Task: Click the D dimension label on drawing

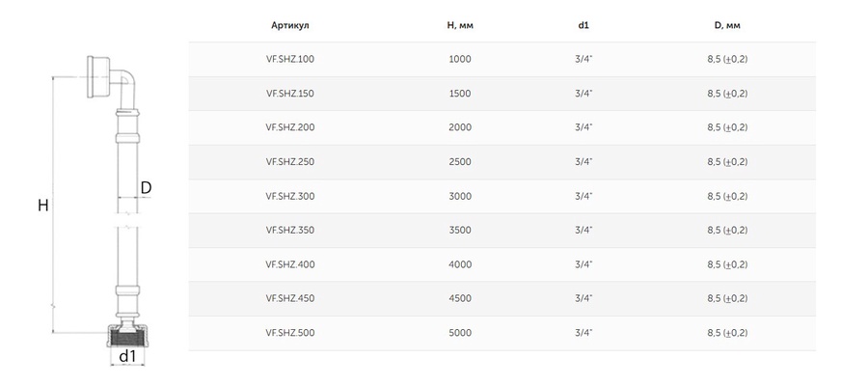Action: [146, 188]
